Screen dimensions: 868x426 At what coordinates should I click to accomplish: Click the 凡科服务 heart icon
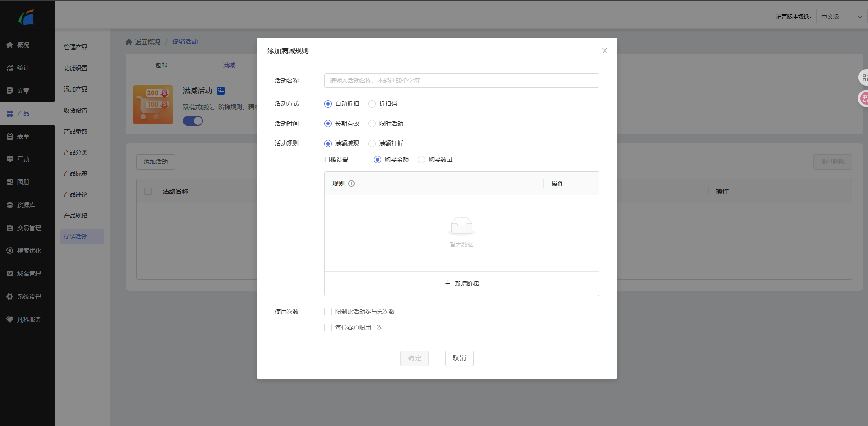(10, 319)
